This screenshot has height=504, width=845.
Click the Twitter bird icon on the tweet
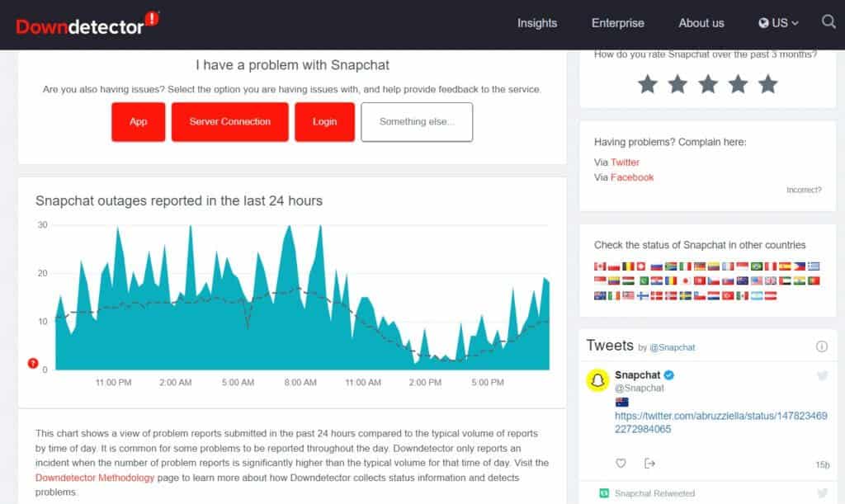[822, 376]
